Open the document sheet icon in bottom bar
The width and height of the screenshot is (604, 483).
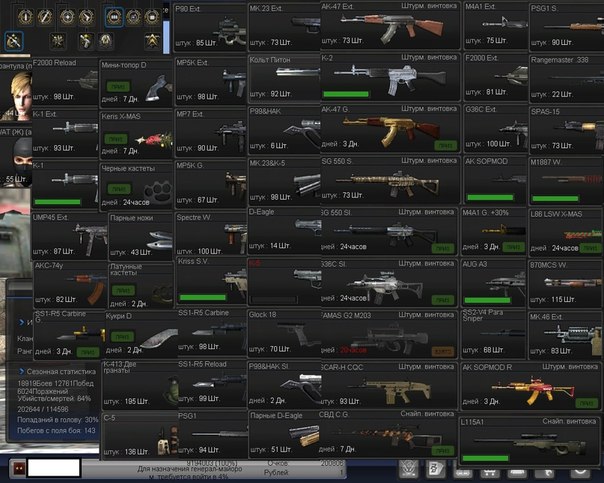point(436,469)
